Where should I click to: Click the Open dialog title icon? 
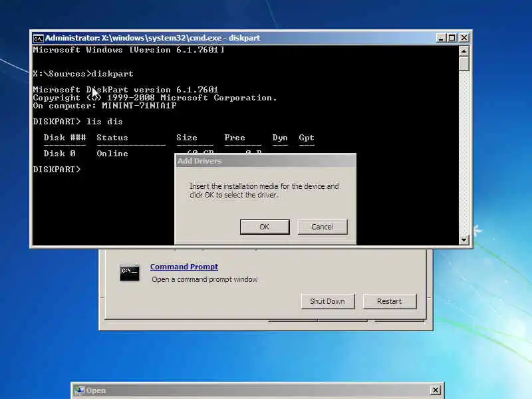tap(79, 390)
